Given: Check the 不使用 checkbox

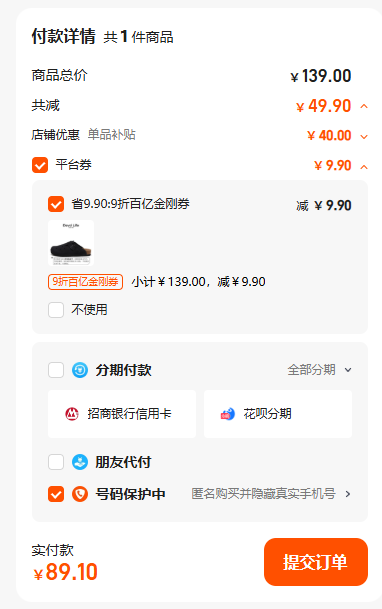Looking at the screenshot, I should coord(56,310).
